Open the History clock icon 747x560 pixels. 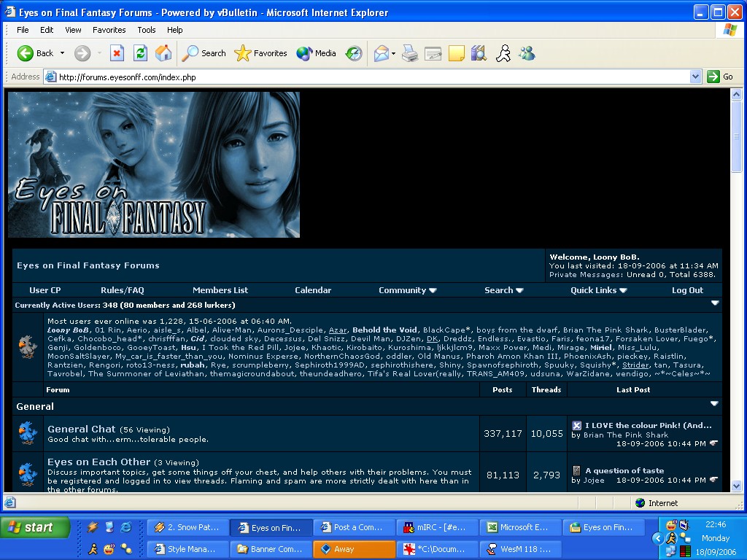(354, 53)
